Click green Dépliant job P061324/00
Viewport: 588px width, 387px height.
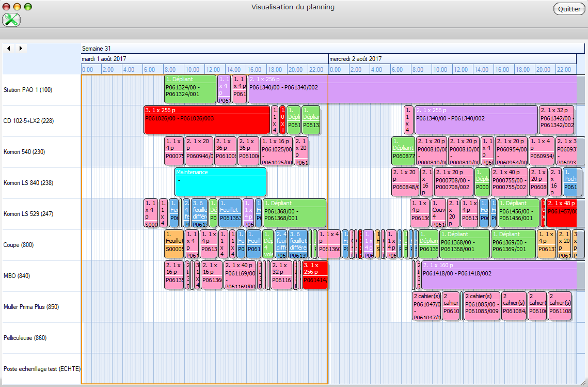190,89
